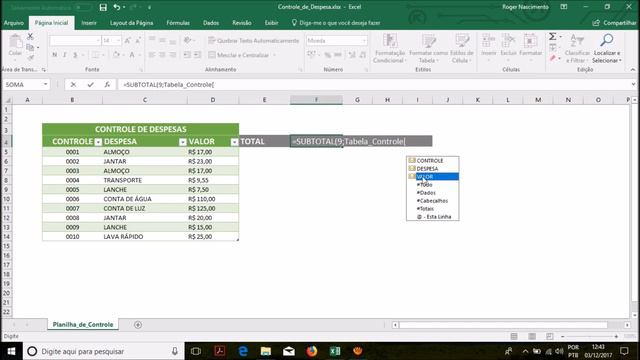Switch to the Fórmulas tab

(178, 23)
